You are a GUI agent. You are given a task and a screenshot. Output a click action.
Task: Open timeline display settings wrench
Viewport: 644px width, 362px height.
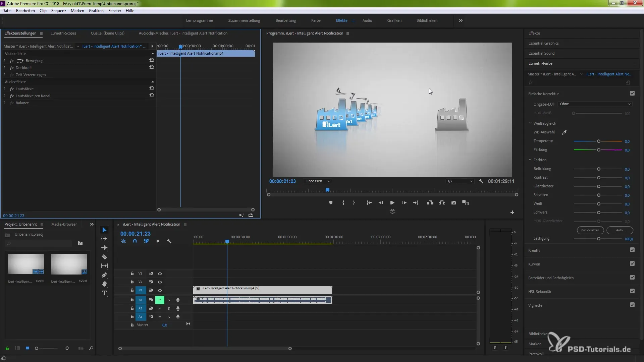tap(169, 241)
